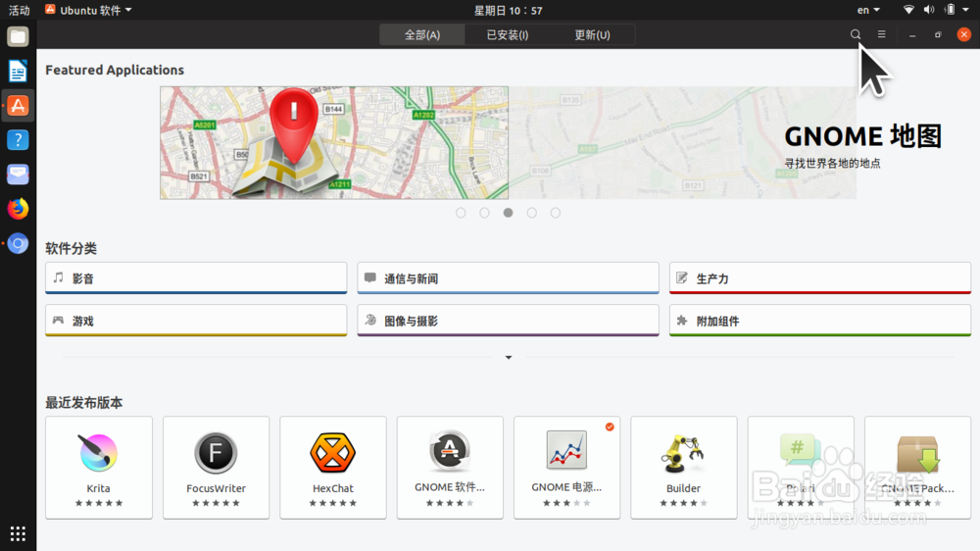Select the fifth banner page dot

[556, 213]
